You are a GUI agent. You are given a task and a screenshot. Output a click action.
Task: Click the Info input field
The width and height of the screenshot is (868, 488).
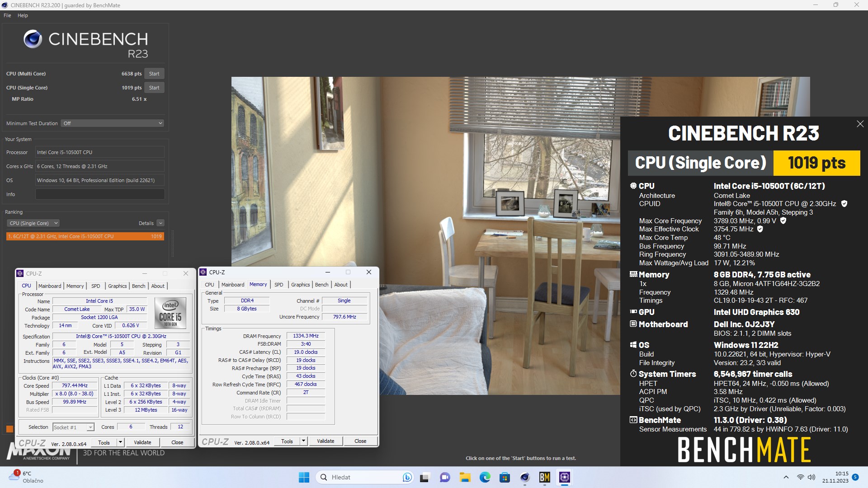tap(100, 194)
